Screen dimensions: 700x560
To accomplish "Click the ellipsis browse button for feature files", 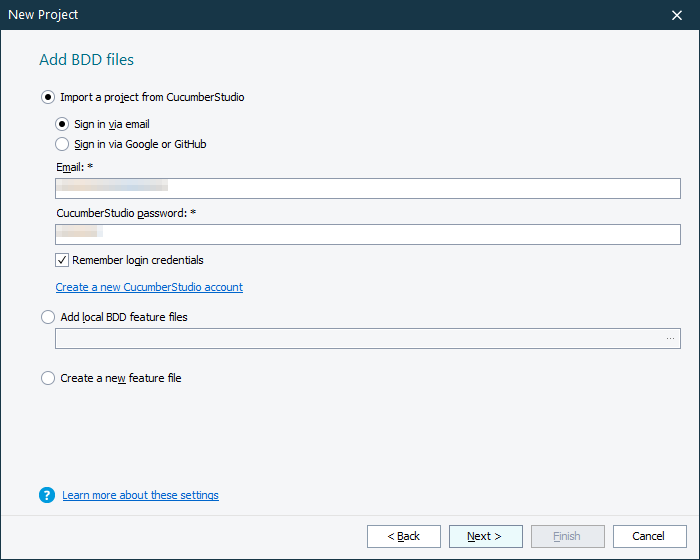I will 670,338.
